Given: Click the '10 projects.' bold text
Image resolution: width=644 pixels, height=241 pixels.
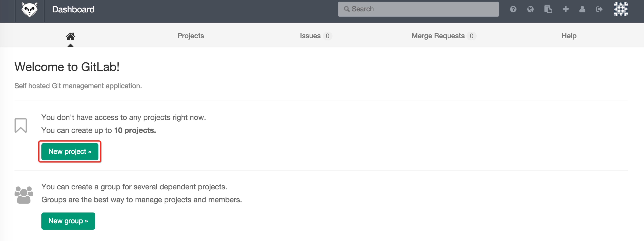Looking at the screenshot, I should (135, 130).
